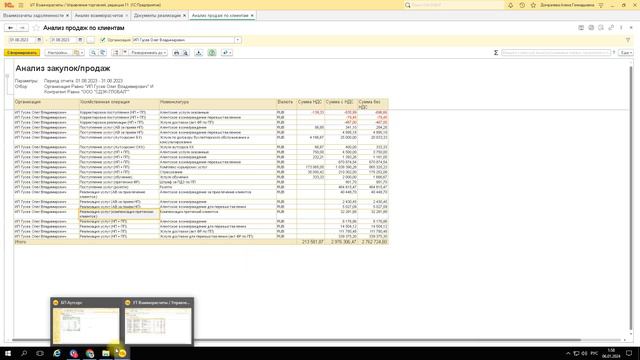Open the 1C main menu hamburger icon
Screen dimensions: 640x360
(21, 5)
